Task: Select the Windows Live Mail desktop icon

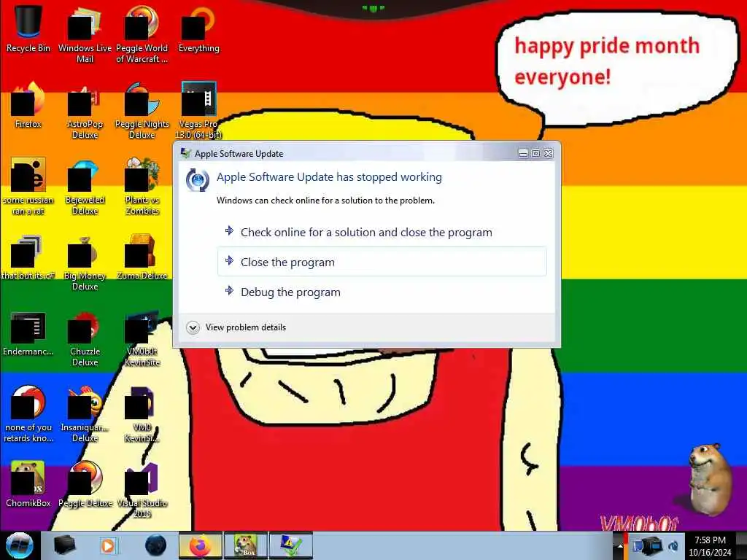Action: coord(85,34)
